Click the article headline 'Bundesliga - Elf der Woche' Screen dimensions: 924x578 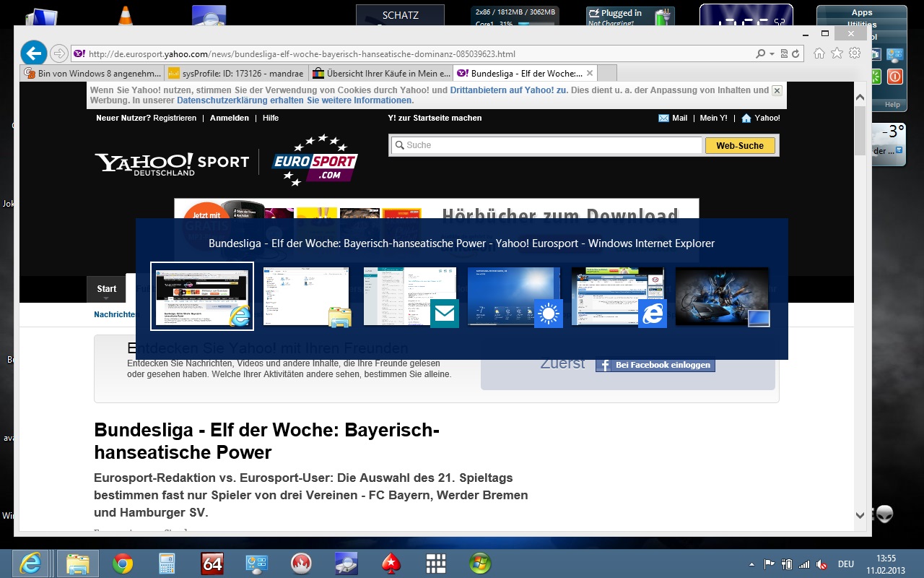(x=267, y=441)
